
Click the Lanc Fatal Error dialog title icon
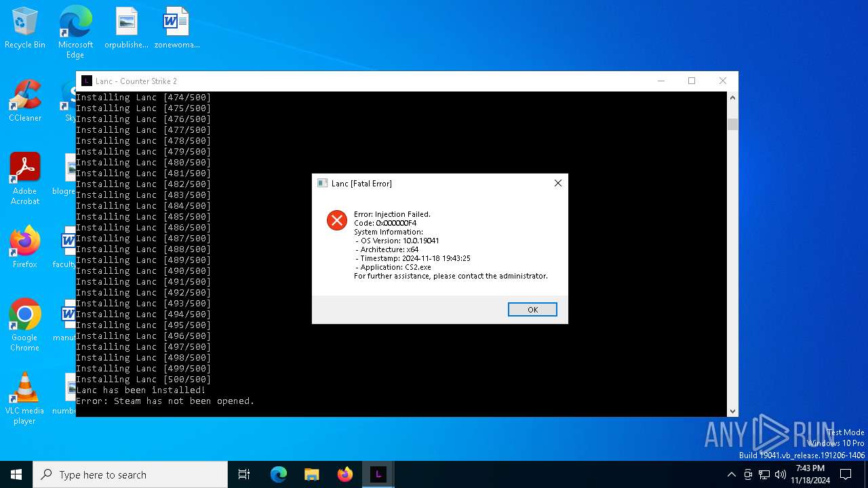(323, 183)
